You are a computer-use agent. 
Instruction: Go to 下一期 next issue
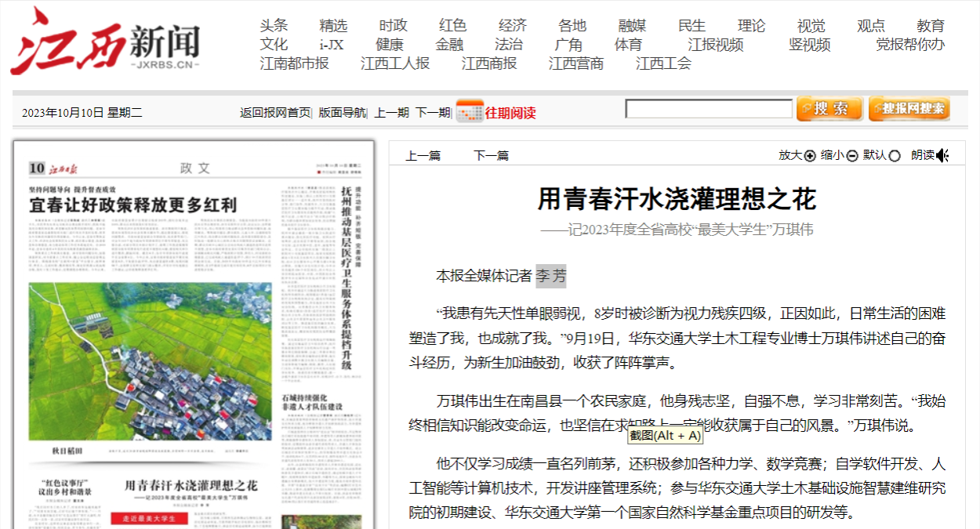(433, 113)
